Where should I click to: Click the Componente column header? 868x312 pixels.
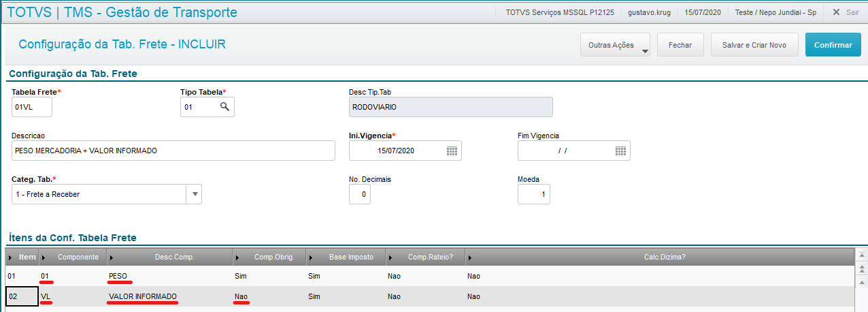[73, 257]
